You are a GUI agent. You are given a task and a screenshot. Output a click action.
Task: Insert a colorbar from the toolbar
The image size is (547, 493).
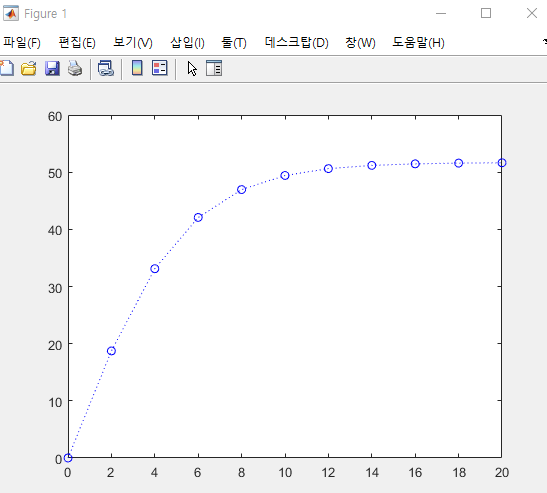pyautogui.click(x=137, y=68)
